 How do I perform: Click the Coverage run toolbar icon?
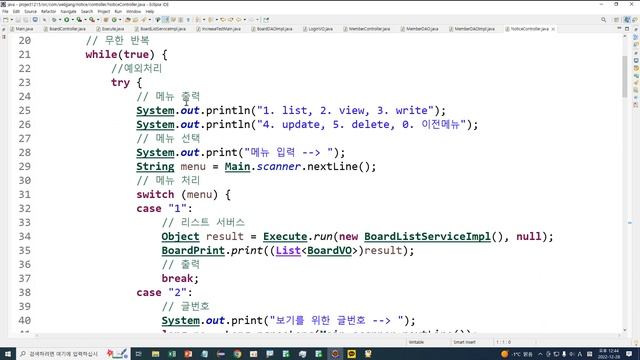click(x=79, y=20)
